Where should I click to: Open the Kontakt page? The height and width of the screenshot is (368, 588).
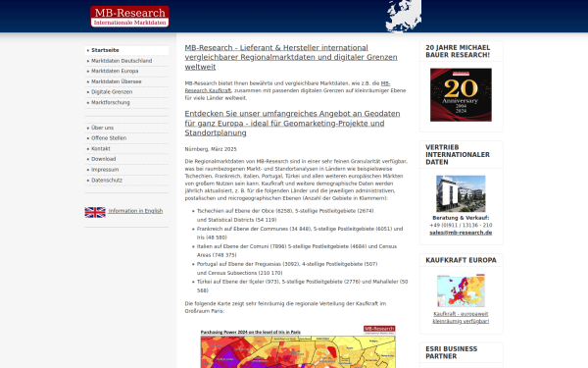tap(101, 148)
